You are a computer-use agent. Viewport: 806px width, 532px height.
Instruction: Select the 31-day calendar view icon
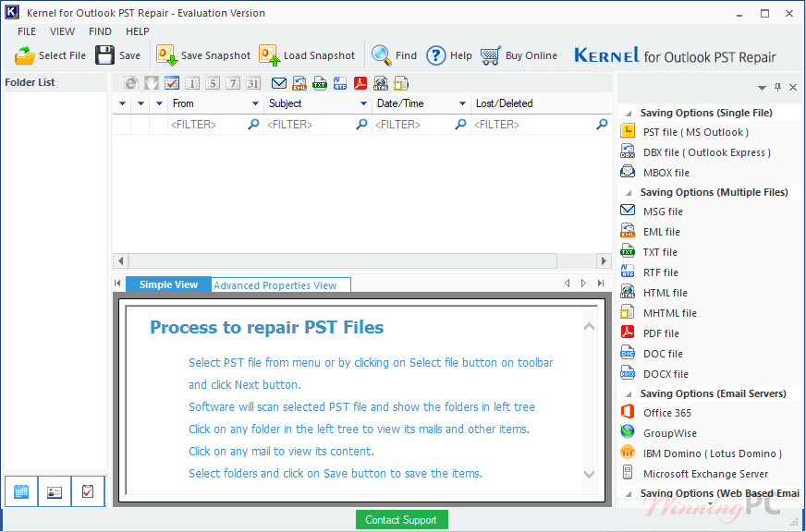coord(253,83)
